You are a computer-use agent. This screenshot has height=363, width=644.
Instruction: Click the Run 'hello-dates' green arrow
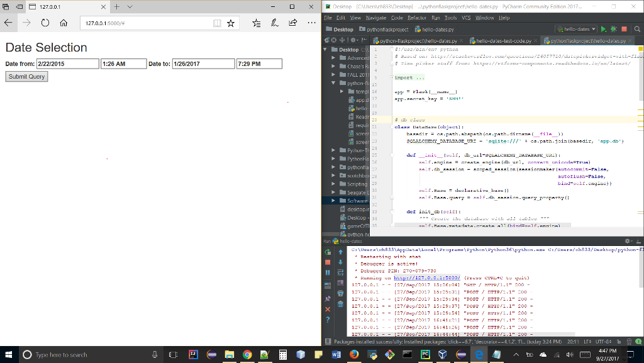click(x=603, y=29)
